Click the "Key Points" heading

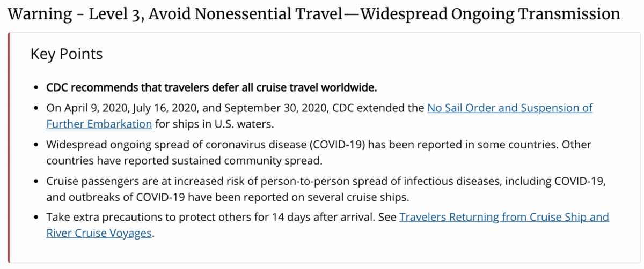[67, 54]
